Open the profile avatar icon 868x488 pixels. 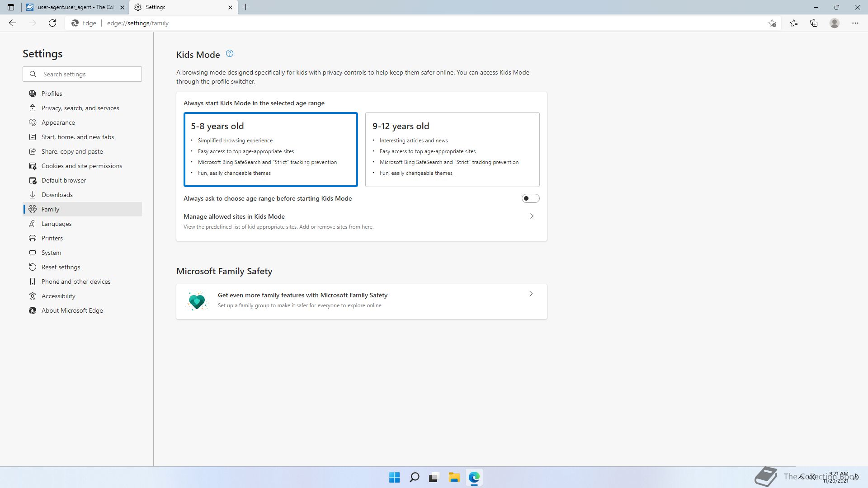835,23
